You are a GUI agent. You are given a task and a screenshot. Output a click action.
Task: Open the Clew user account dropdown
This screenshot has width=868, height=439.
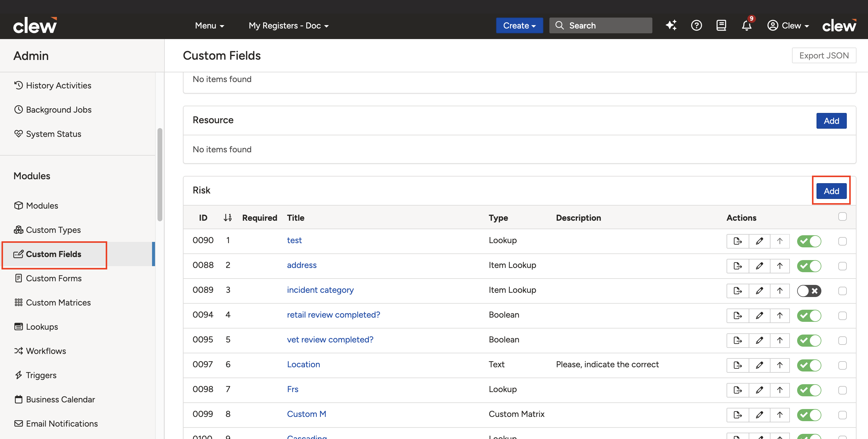point(788,25)
